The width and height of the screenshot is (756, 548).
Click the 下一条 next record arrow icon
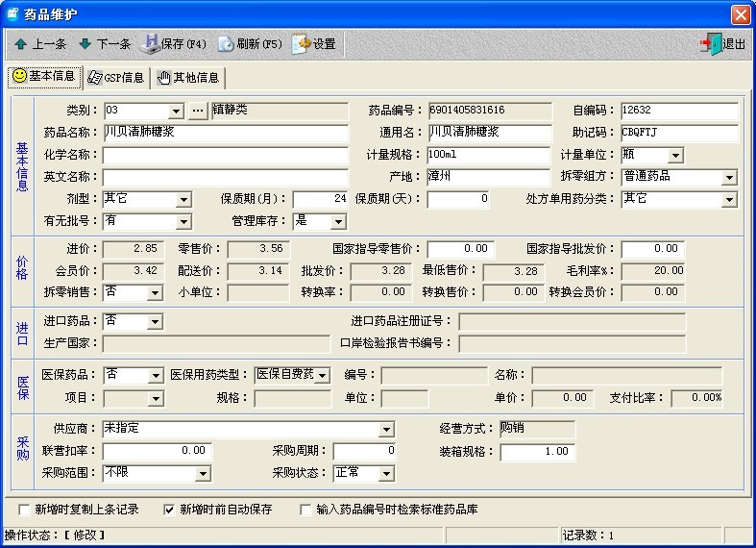click(x=85, y=44)
